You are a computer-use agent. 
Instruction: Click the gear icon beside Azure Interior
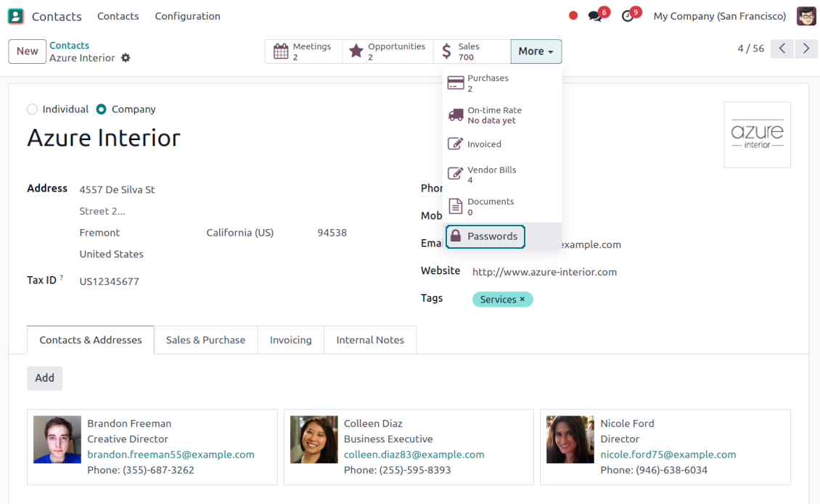pos(126,58)
